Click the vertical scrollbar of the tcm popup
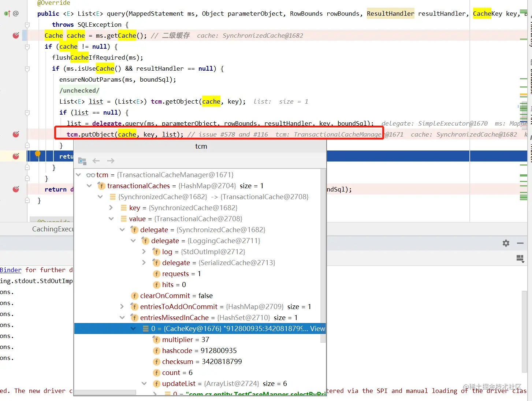The width and height of the screenshot is (532, 401). 323,256
